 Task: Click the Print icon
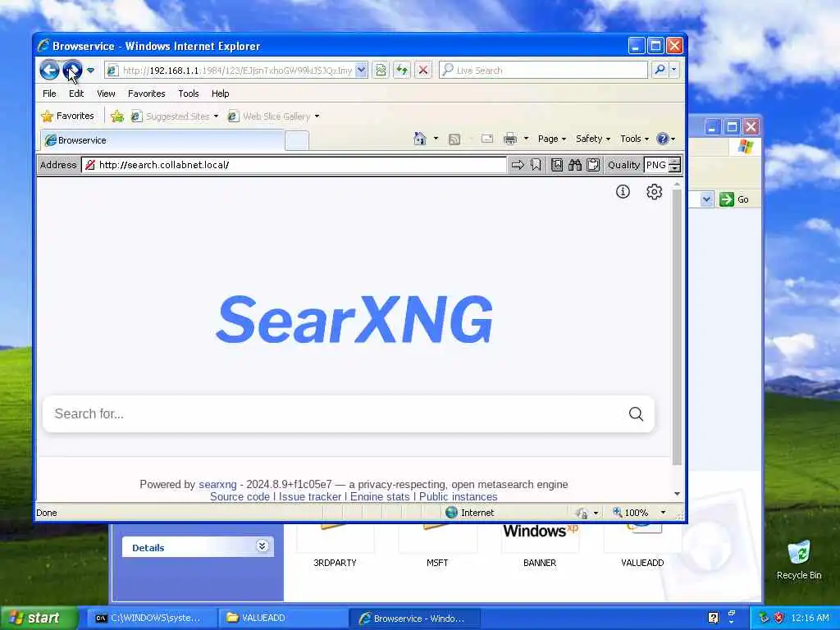(510, 139)
